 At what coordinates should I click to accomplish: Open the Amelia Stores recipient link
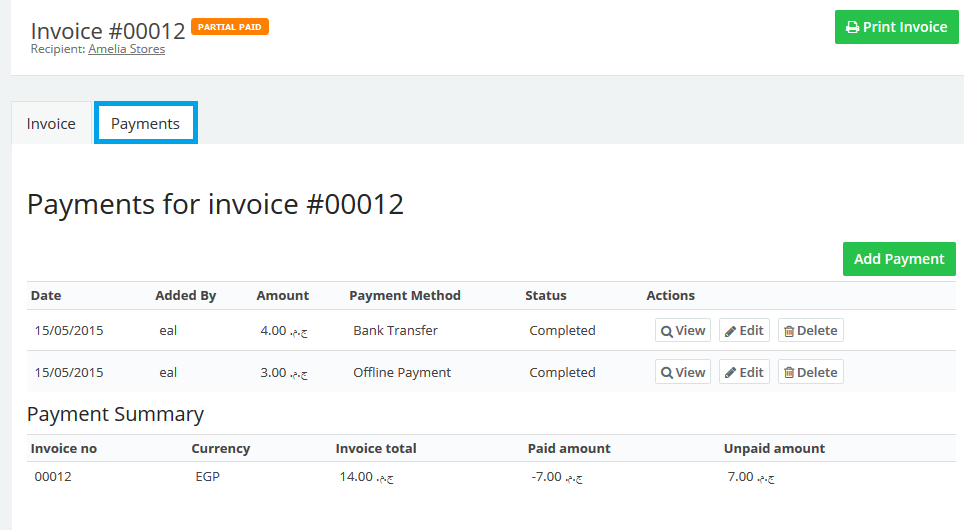coord(126,49)
